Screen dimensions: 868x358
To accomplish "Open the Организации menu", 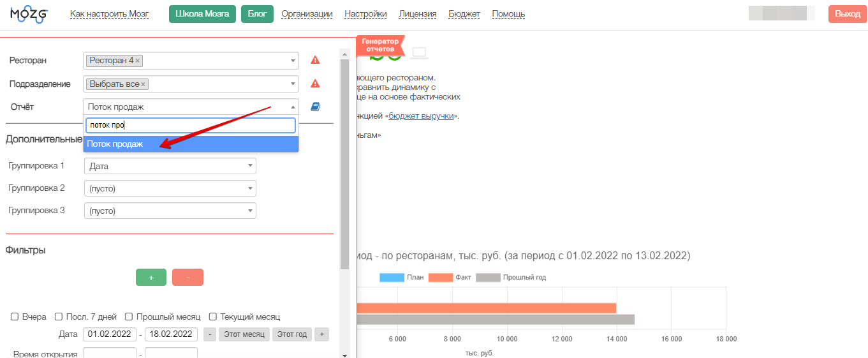I will point(307,14).
